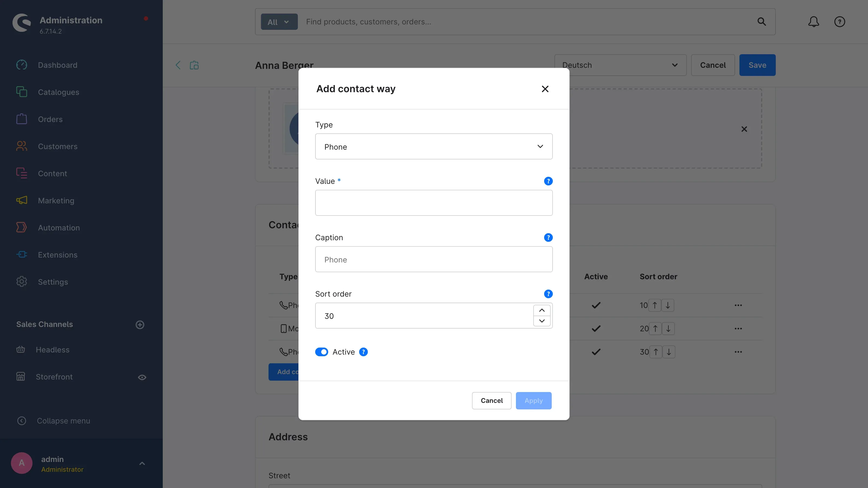This screenshot has height=488, width=868.
Task: Click the Content sidebar icon
Action: click(x=22, y=174)
